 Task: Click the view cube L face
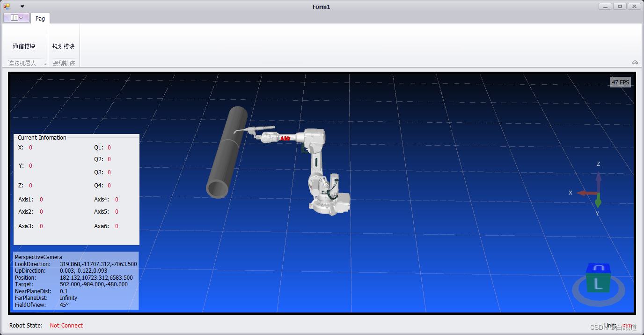(598, 283)
